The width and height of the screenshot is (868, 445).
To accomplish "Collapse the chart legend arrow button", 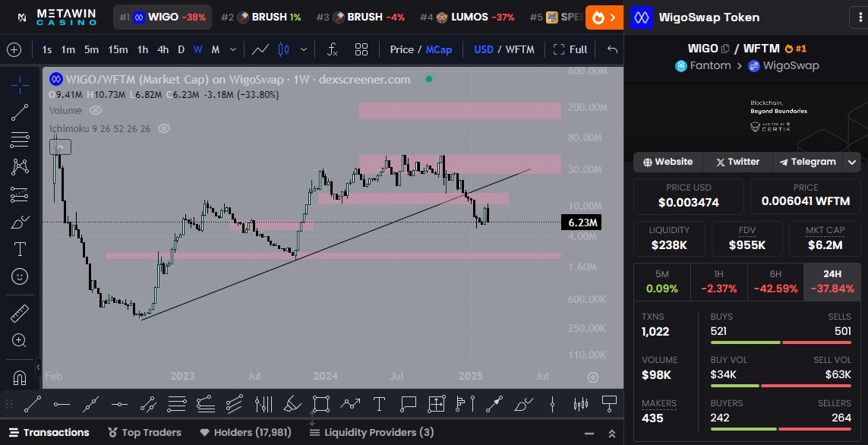I will [x=60, y=147].
